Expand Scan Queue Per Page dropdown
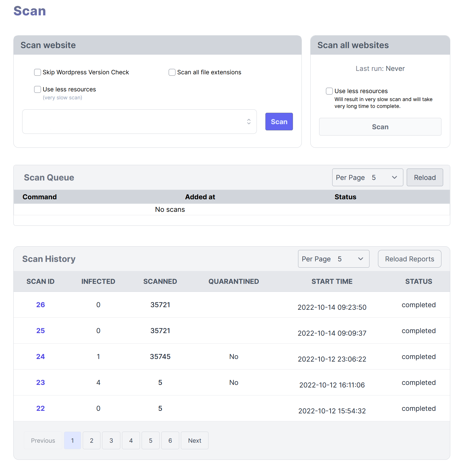The width and height of the screenshot is (473, 476). click(x=367, y=177)
